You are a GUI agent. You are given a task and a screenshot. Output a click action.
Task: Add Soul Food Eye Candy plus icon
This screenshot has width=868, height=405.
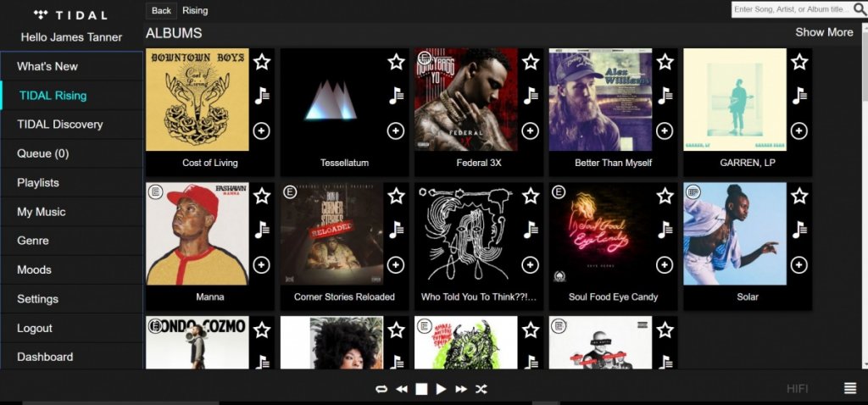coord(665,265)
